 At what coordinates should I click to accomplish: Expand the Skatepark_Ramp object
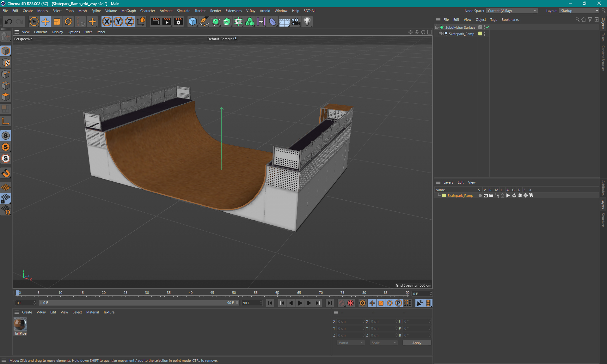point(440,33)
